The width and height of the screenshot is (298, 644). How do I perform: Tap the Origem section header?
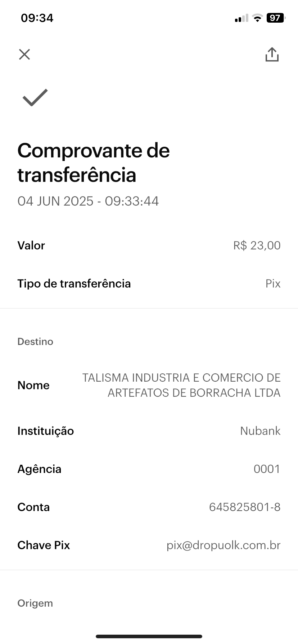click(x=35, y=603)
